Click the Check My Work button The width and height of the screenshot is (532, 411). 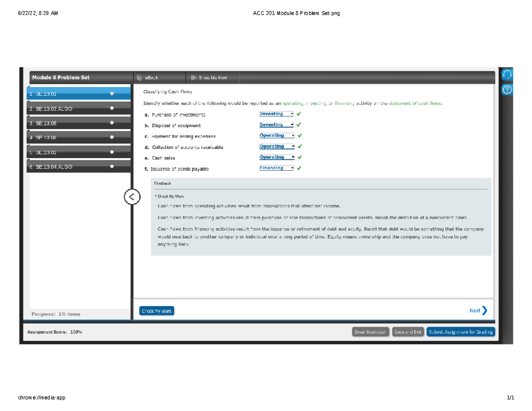(156, 311)
